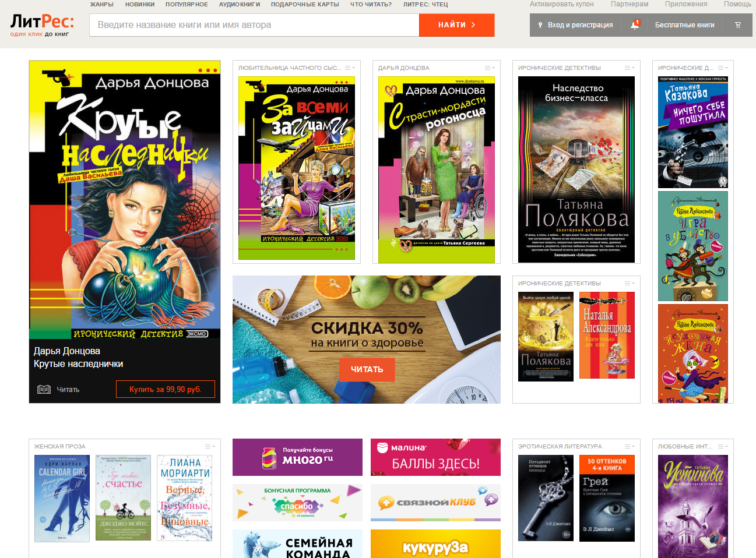Click Читать on the 30% discount banner

367,369
